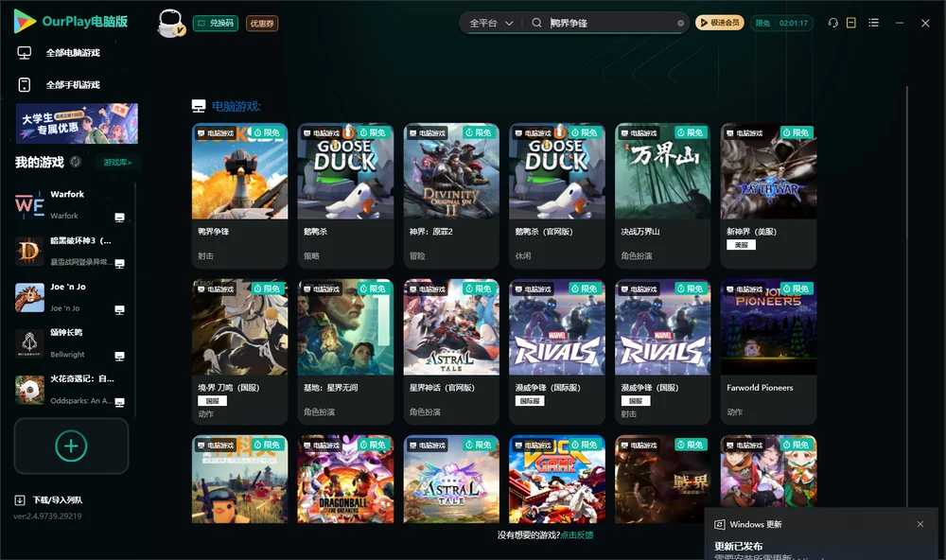Open the 大学生专属优惠 banner
The width and height of the screenshot is (946, 560).
pyautogui.click(x=77, y=124)
